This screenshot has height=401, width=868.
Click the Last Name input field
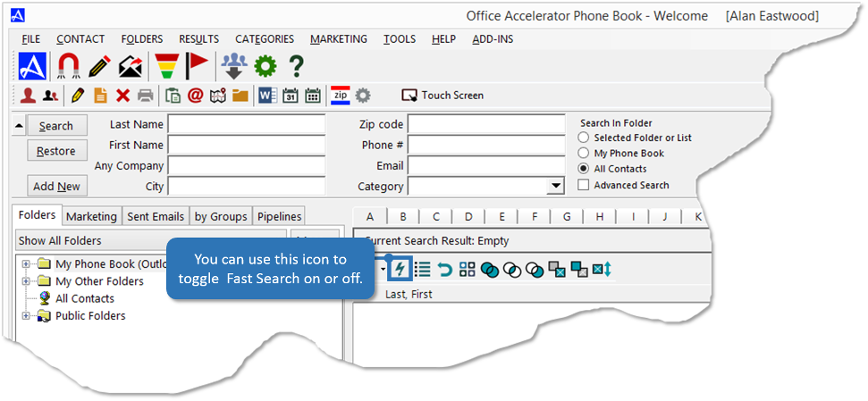(247, 124)
